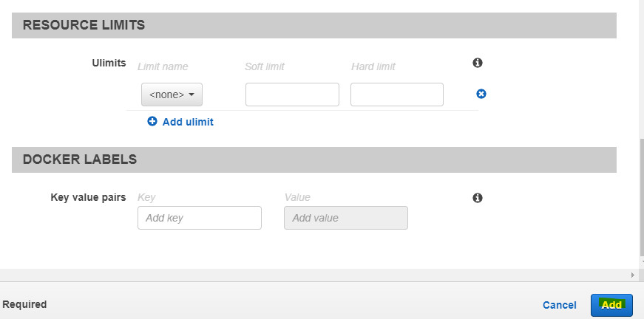
Task: Confirm with the blue Add button
Action: click(x=611, y=305)
